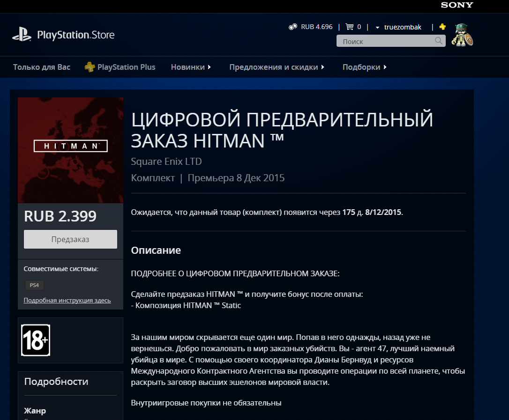This screenshot has height=420, width=509.
Task: Open the wallet balance RUB 4.696
Action: point(311,27)
